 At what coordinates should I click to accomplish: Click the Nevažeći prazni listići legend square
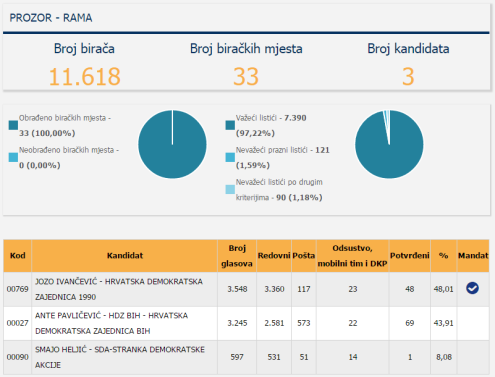coord(230,157)
